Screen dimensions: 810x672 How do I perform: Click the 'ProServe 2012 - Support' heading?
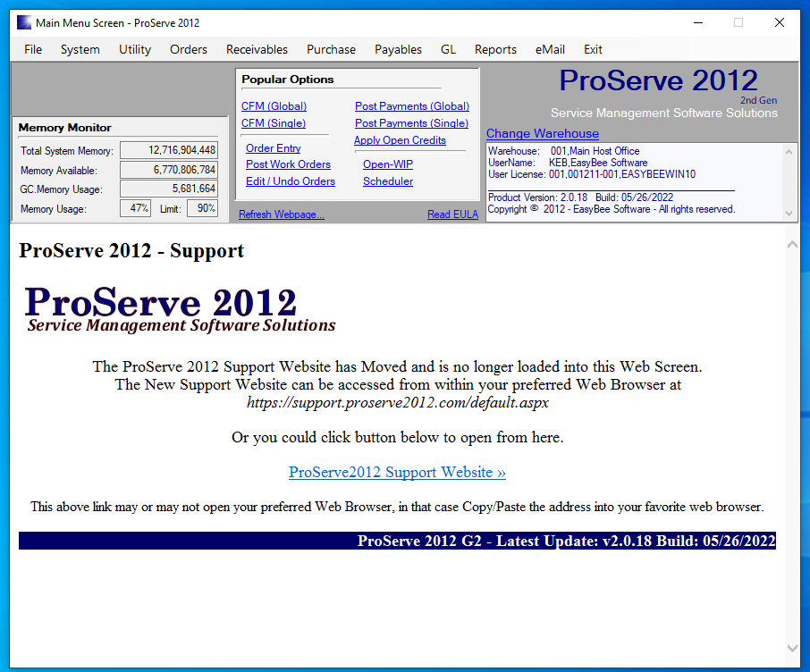tap(131, 251)
